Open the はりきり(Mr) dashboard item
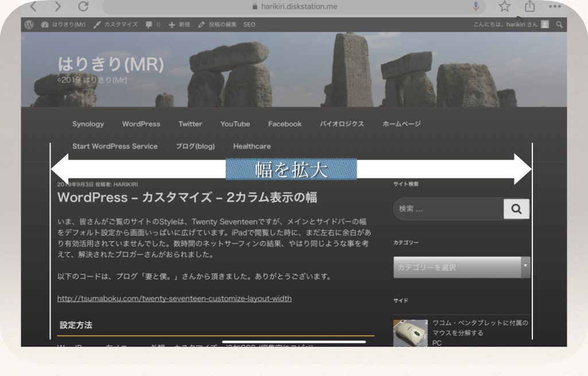The height and width of the screenshot is (376, 588). pos(63,24)
